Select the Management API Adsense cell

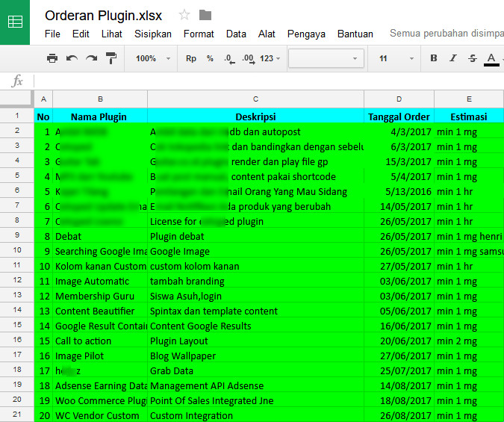255,385
